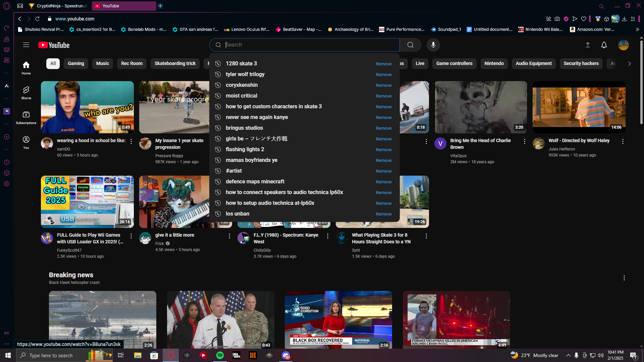The width and height of the screenshot is (644, 362).
Task: Show more bookmarks with double chevron
Action: click(637, 29)
